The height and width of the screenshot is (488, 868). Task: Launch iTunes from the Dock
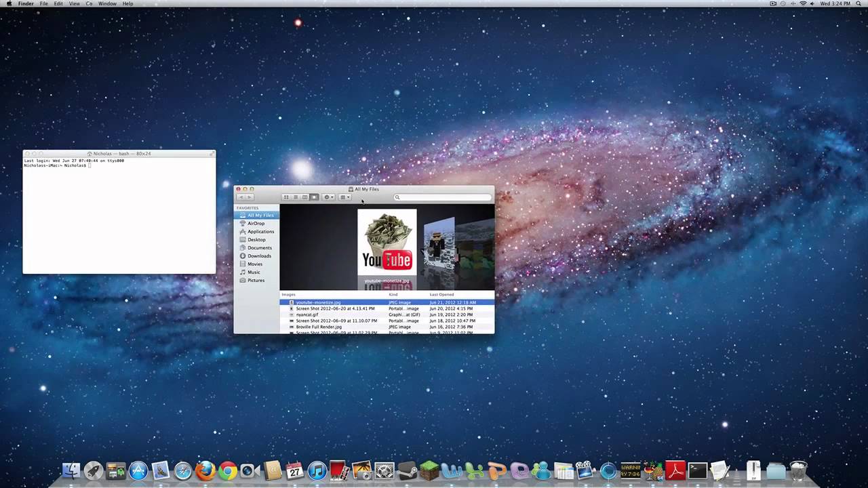pos(317,470)
